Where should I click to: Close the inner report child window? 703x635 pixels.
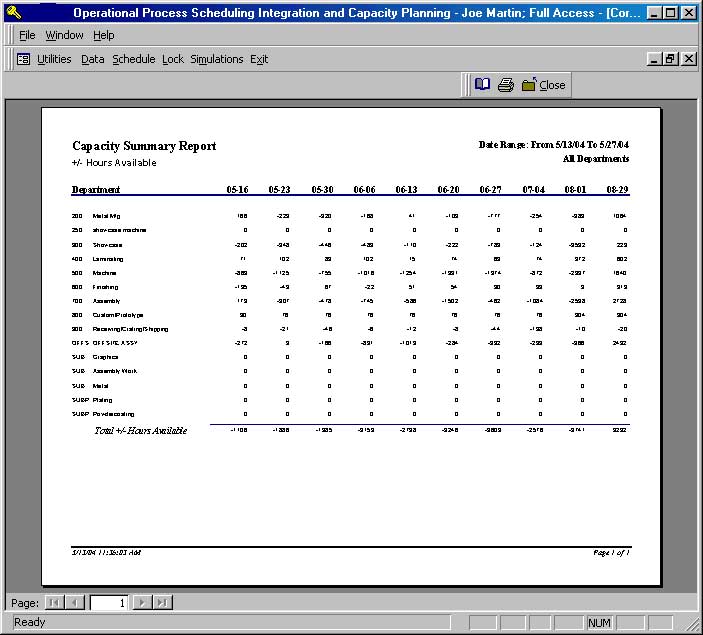[689, 59]
